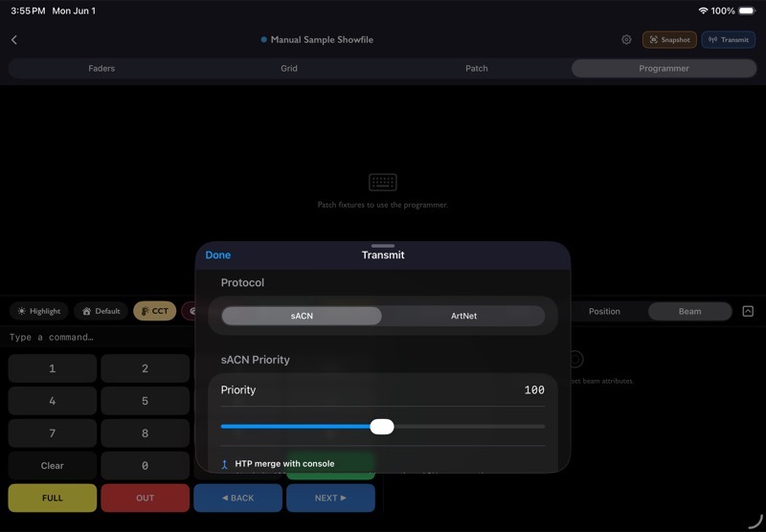766x532 pixels.
Task: Take a Snapshot of the show
Action: point(669,39)
